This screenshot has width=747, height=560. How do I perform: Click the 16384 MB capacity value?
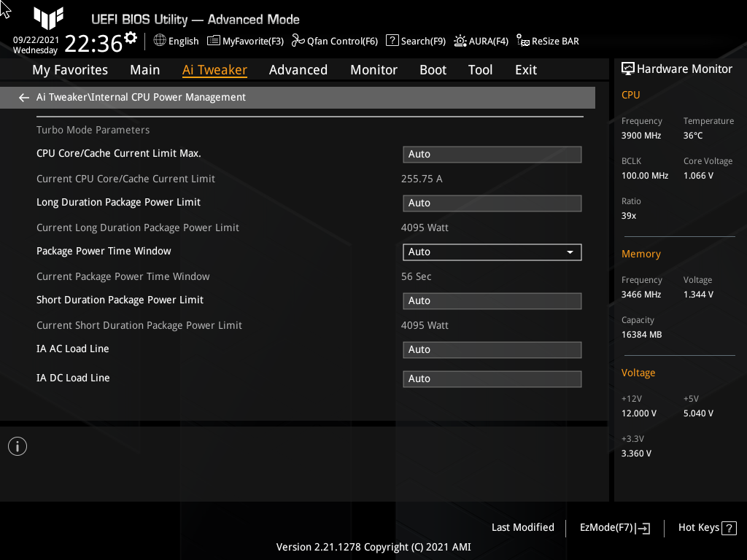(642, 335)
